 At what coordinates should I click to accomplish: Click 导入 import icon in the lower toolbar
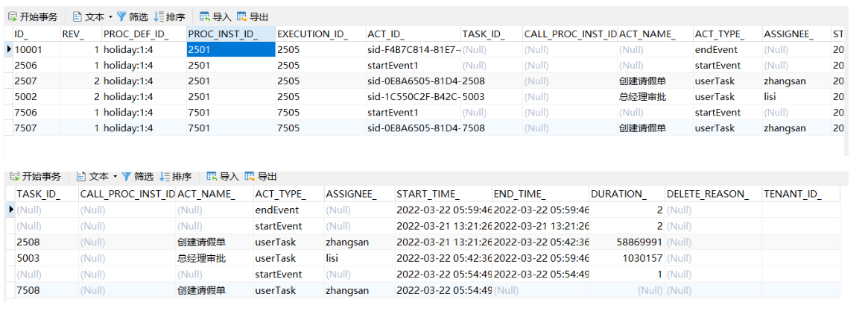click(x=212, y=177)
